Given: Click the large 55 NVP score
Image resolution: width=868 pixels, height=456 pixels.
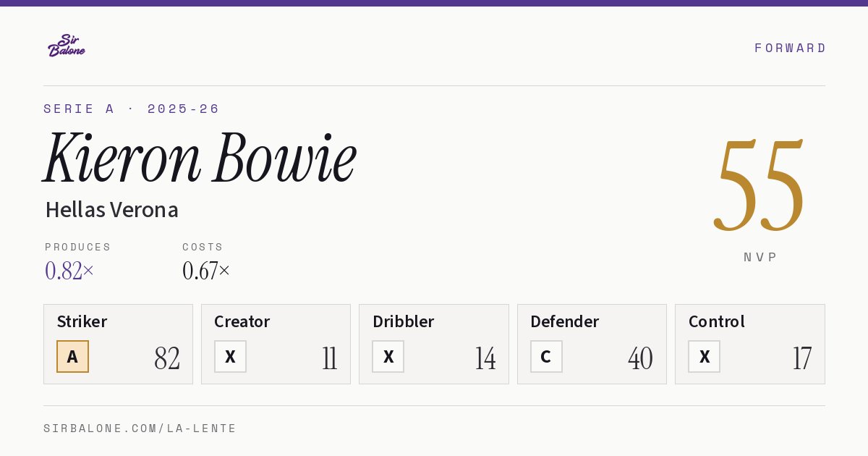Looking at the screenshot, I should click(759, 187).
